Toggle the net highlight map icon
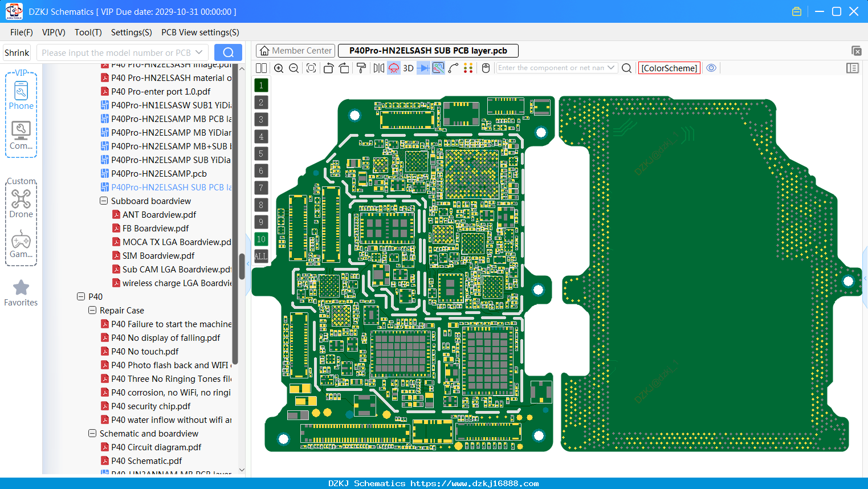 (x=438, y=68)
